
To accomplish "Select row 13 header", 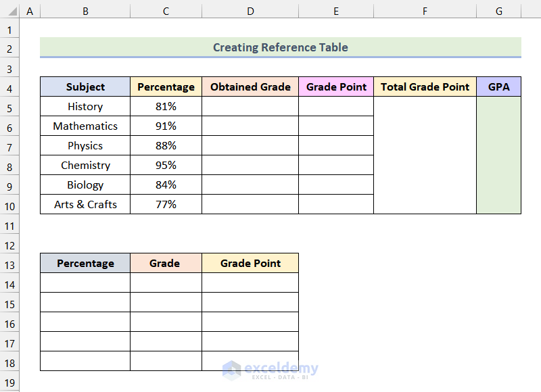I will point(9,264).
